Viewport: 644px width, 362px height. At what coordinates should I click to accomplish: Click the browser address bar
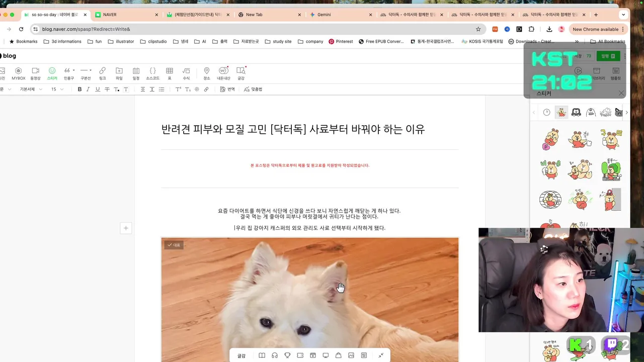256,29
